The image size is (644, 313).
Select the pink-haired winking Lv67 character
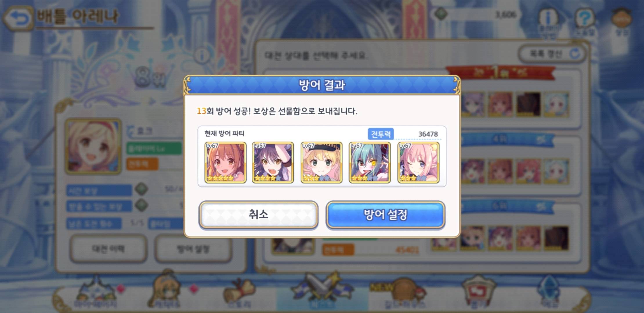[418, 163]
